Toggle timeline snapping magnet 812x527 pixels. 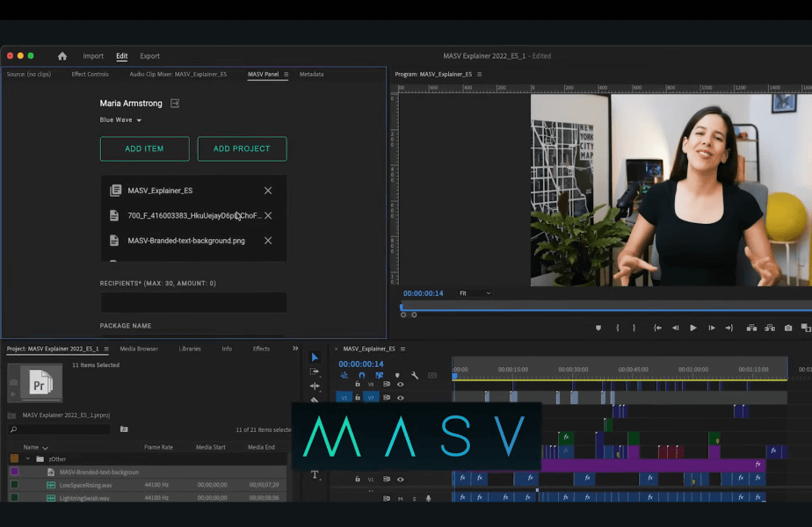tap(361, 375)
